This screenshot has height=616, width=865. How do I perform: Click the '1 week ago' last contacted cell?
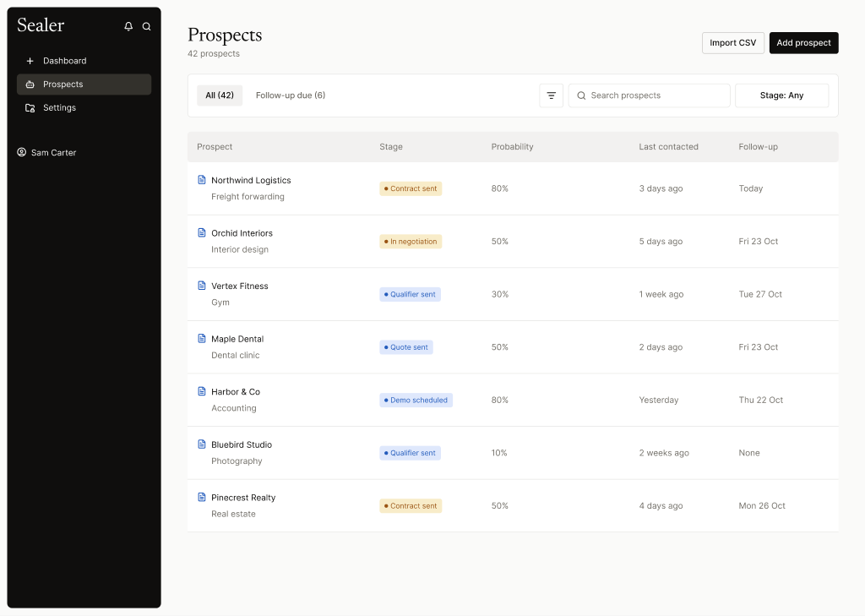(x=661, y=295)
